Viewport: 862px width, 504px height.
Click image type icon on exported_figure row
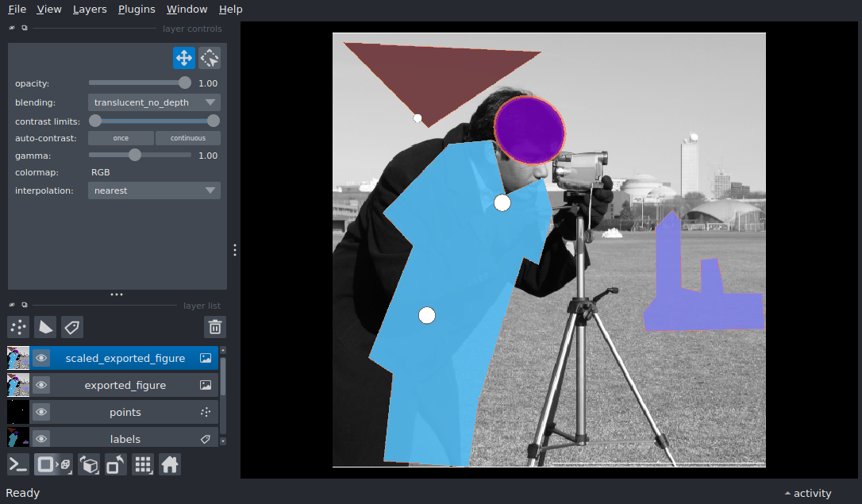pyautogui.click(x=206, y=385)
